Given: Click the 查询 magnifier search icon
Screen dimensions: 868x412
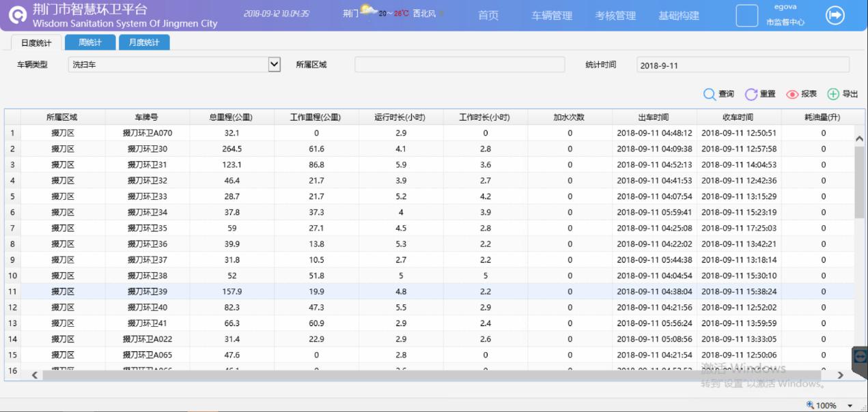Looking at the screenshot, I should (709, 94).
